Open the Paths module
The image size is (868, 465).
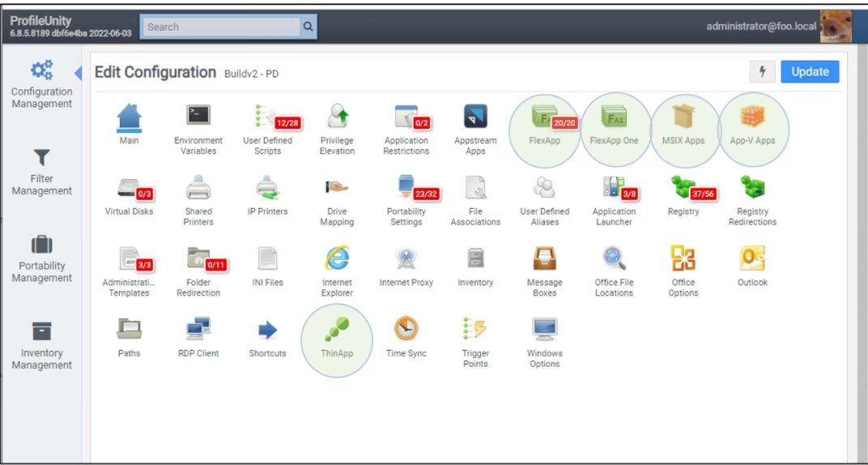[x=129, y=338]
